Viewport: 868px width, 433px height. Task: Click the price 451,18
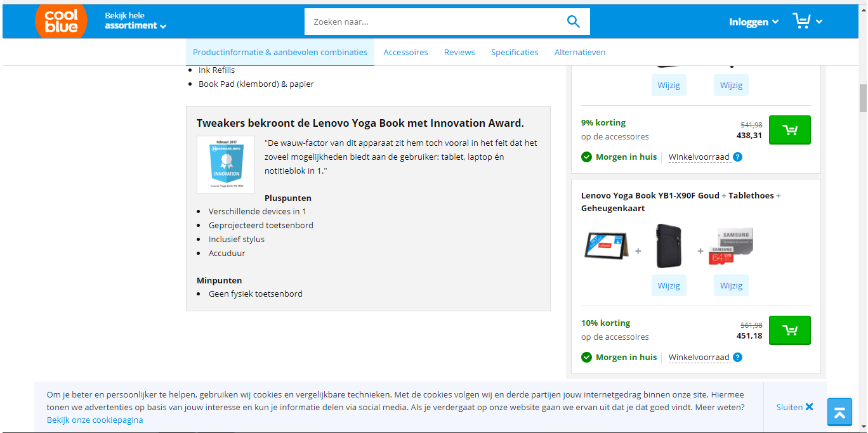pos(749,335)
